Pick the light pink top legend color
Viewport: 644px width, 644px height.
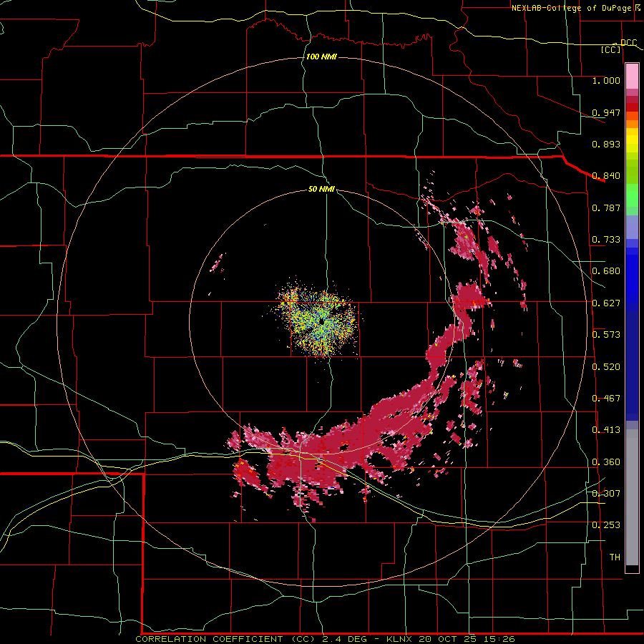tap(632, 76)
